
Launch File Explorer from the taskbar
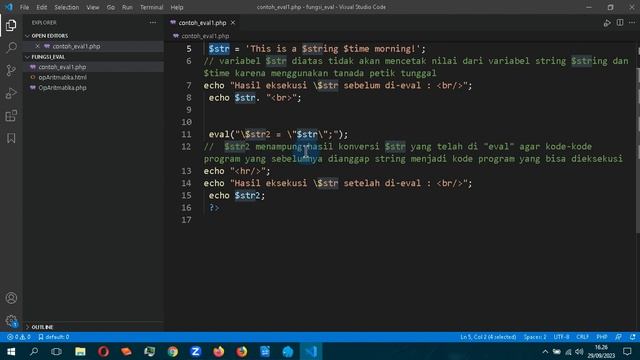80,351
